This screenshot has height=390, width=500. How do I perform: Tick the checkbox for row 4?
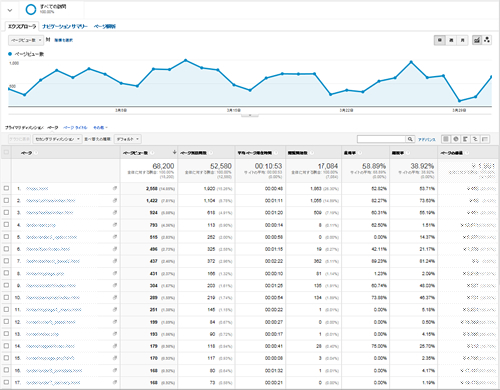point(6,225)
